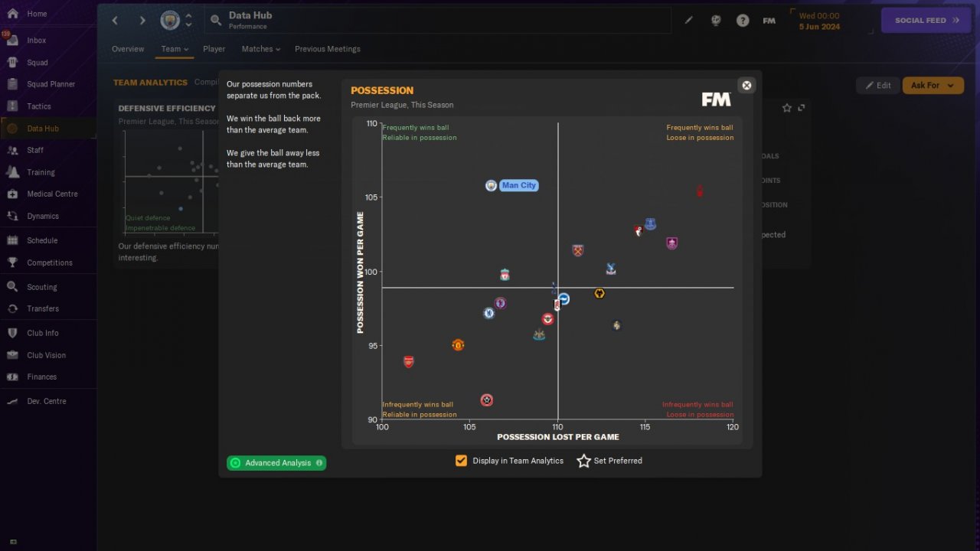The height and width of the screenshot is (551, 980).
Task: Select the West Ham badge on the chart
Action: coord(577,250)
